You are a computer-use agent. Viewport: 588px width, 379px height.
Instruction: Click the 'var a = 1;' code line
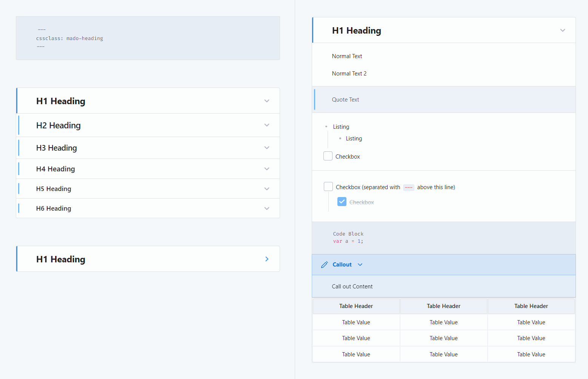(348, 241)
